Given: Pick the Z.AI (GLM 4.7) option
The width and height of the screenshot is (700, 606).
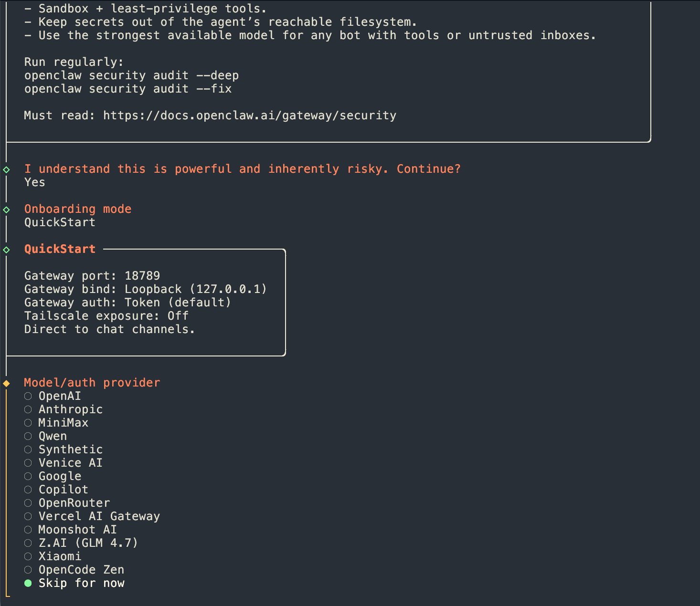Looking at the screenshot, I should 28,543.
